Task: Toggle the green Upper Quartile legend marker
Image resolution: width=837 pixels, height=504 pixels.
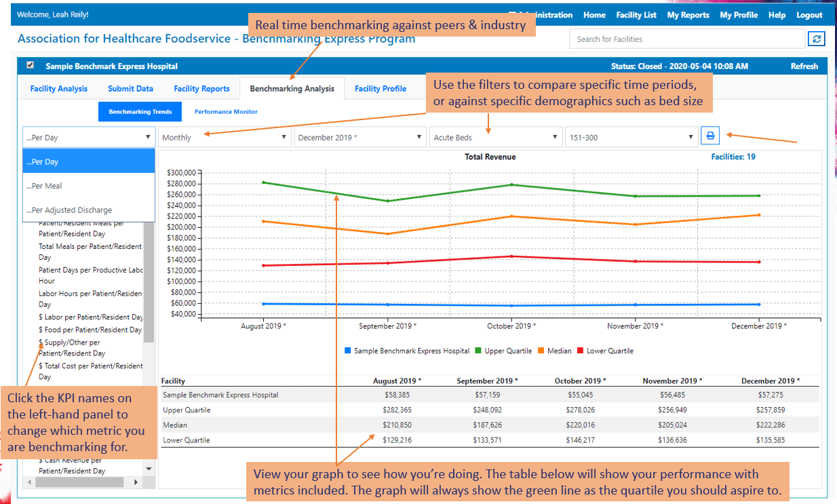Action: pos(478,351)
